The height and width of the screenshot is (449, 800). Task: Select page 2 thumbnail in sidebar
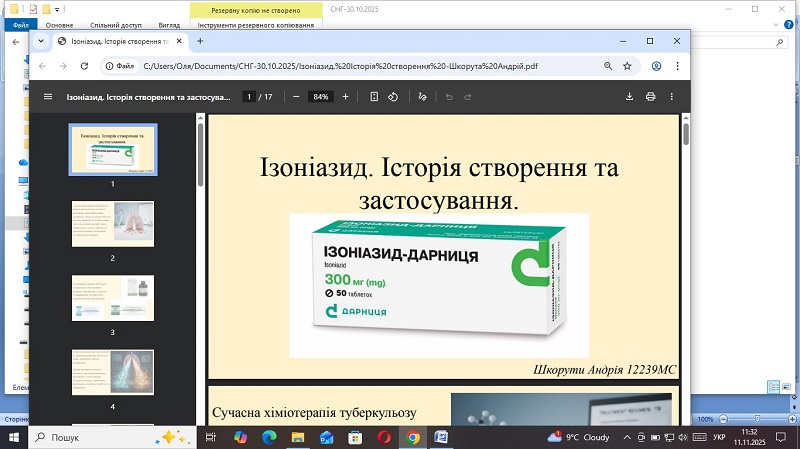coord(112,224)
